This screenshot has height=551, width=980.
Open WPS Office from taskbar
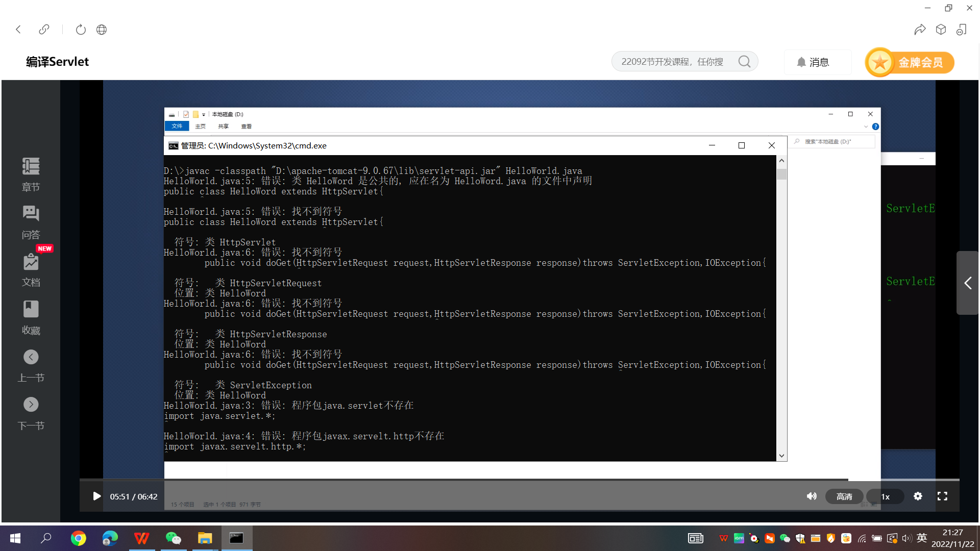142,538
